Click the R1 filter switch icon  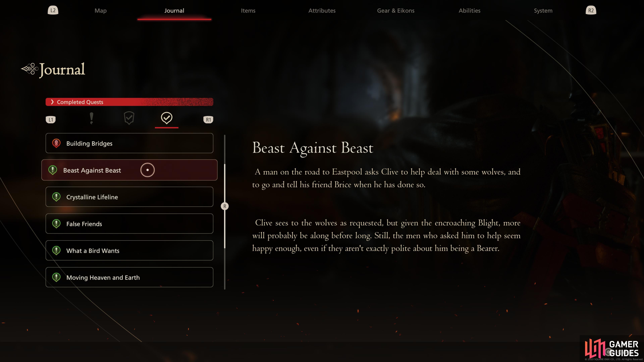click(208, 120)
